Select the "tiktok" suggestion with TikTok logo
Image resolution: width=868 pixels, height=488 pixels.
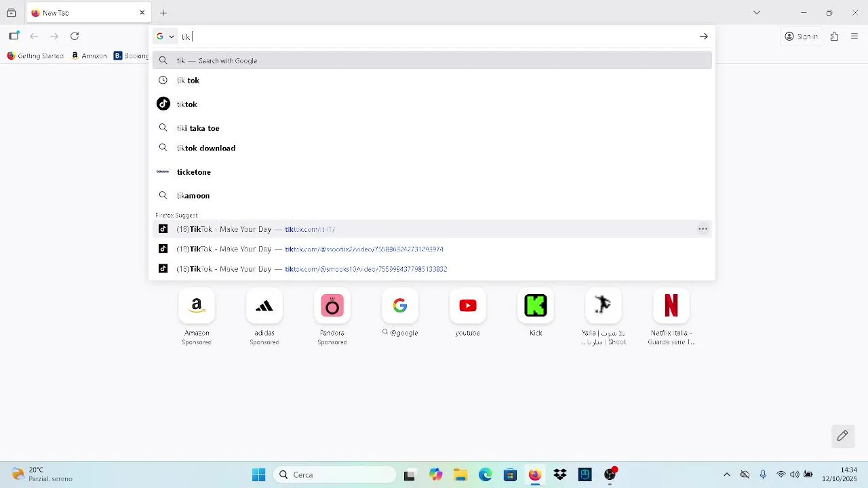pos(432,104)
